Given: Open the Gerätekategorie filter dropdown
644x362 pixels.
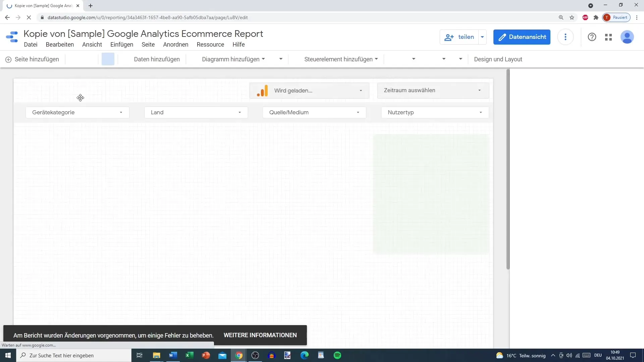Looking at the screenshot, I should click(77, 112).
